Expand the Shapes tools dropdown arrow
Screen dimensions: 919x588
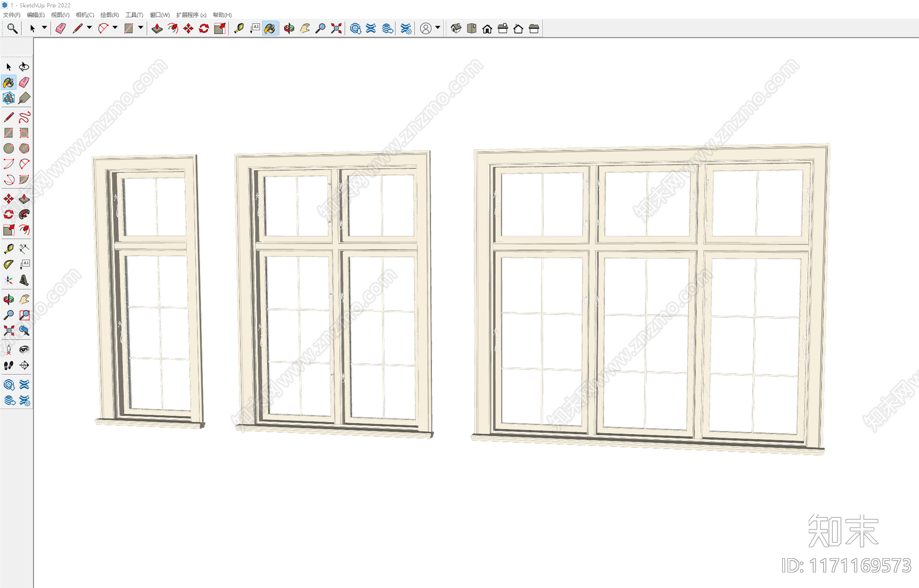coord(141,28)
